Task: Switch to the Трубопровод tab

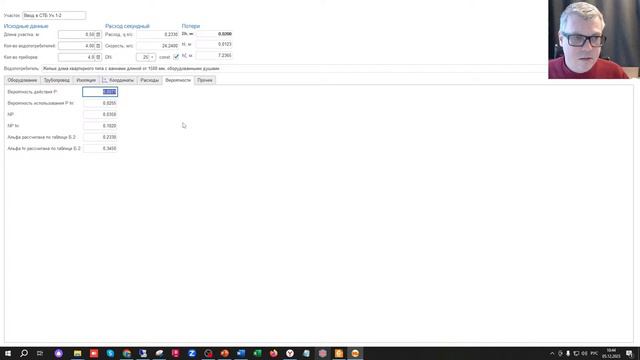Action: [57, 80]
